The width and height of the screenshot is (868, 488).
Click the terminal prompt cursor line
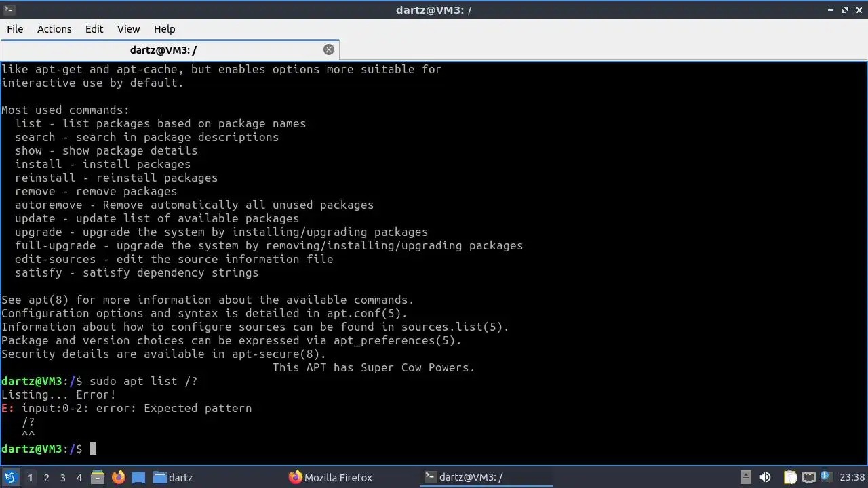[49, 449]
